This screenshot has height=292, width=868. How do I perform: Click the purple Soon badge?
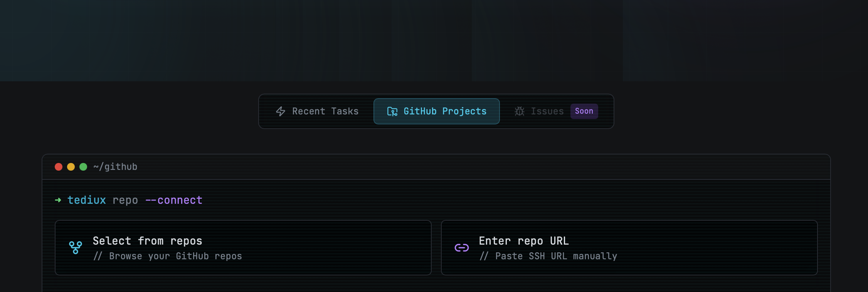point(584,111)
